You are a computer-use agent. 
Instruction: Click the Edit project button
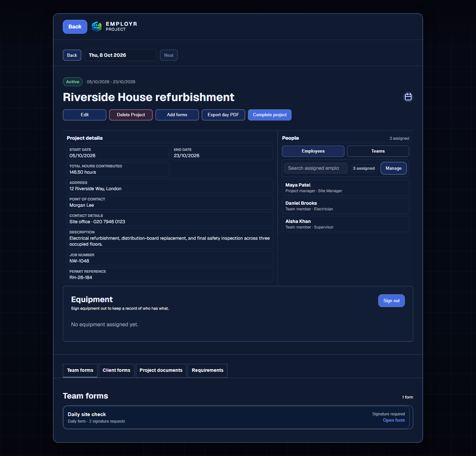click(x=85, y=115)
